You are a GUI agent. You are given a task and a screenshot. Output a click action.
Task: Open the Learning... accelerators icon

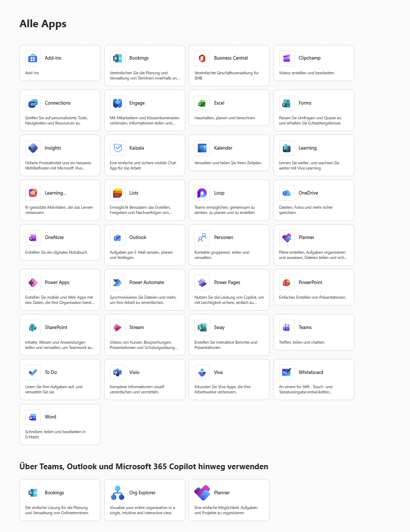pyautogui.click(x=32, y=193)
